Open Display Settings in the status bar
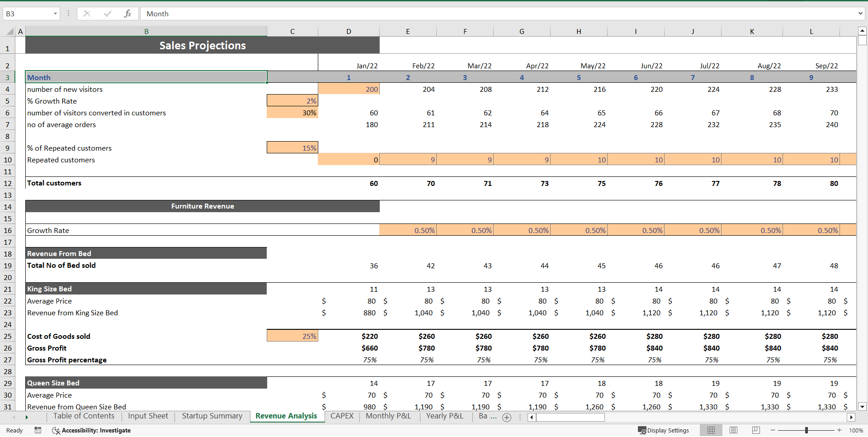The image size is (868, 437). click(664, 430)
